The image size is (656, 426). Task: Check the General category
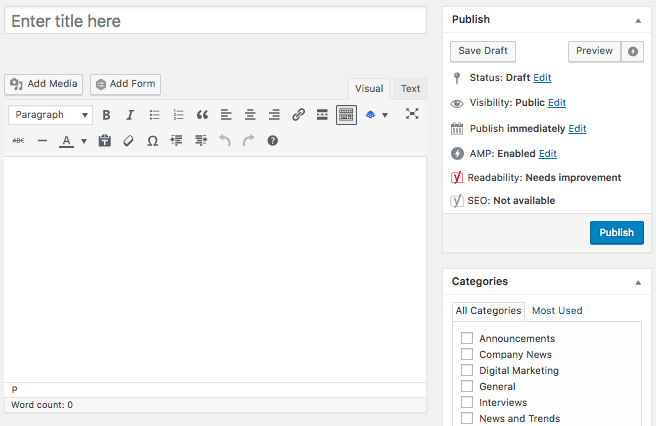coord(467,386)
